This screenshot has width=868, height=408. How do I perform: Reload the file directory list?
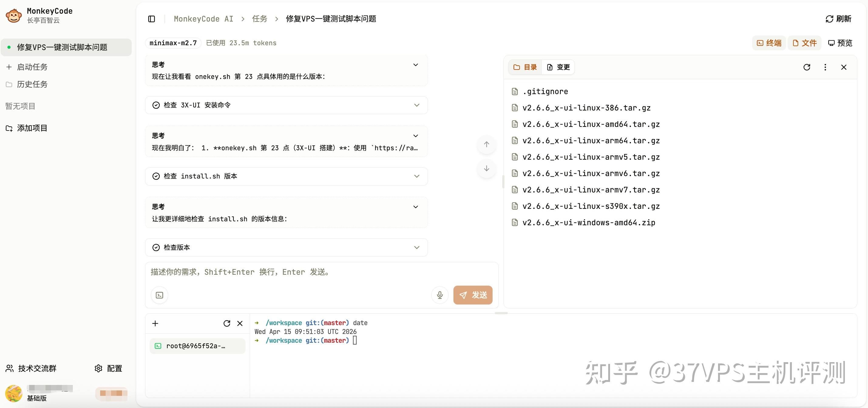coord(807,67)
